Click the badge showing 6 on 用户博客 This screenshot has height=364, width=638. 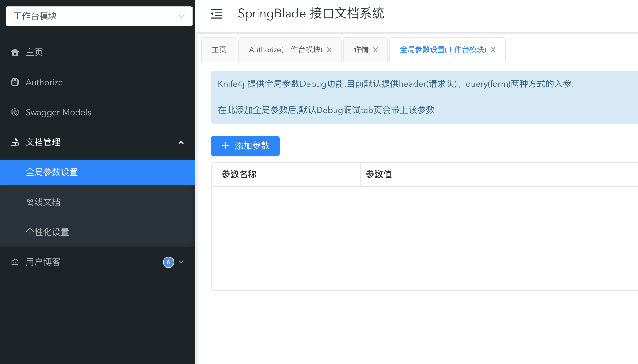coord(168,262)
